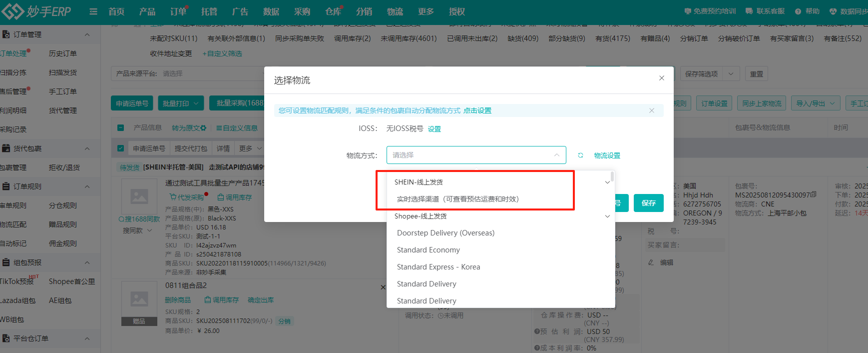Select the 未配对SKU(11) filter tab
This screenshot has height=353, width=868.
click(x=174, y=38)
